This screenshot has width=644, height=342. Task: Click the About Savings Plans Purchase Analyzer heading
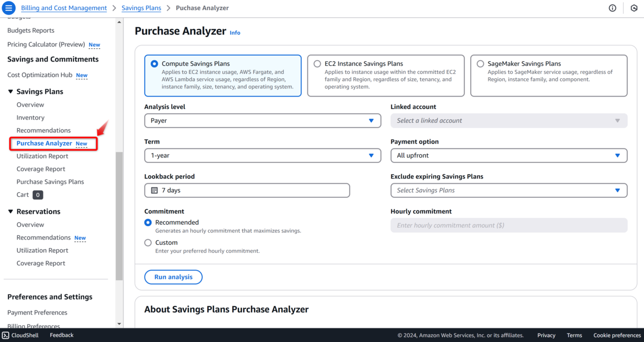click(x=226, y=309)
